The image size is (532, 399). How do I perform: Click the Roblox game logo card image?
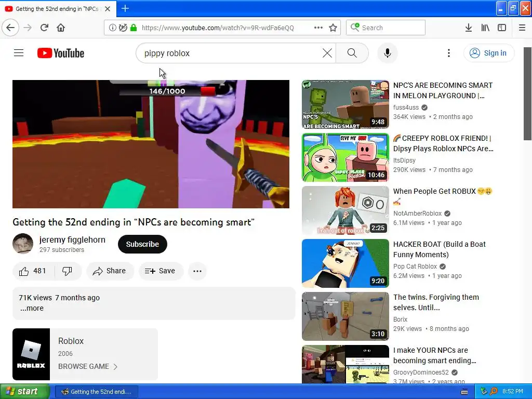pyautogui.click(x=31, y=354)
